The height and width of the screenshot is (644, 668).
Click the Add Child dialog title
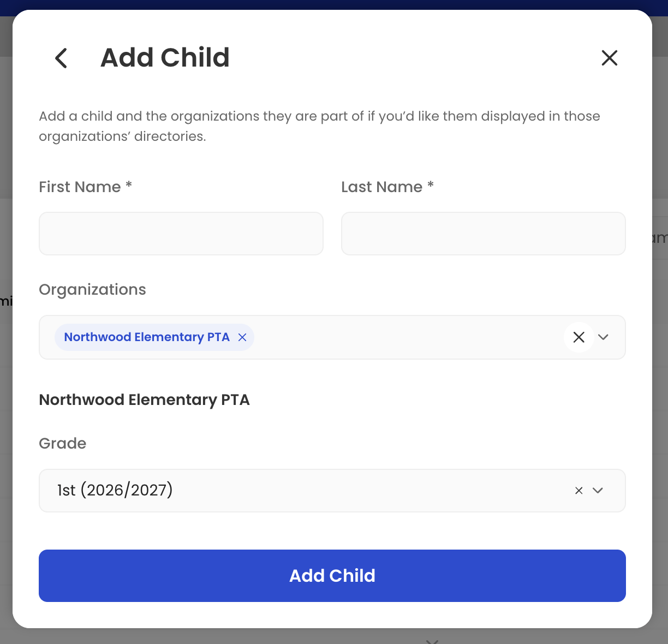coord(165,57)
